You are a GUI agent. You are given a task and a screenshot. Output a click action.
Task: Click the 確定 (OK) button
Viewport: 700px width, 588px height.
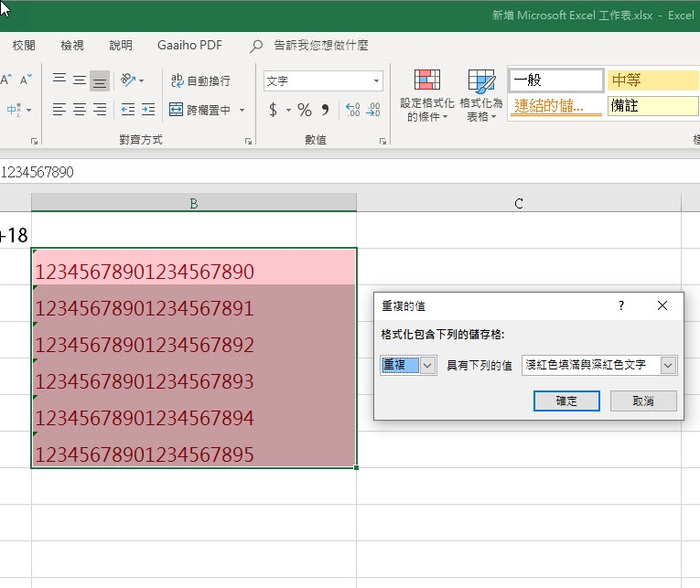coord(566,401)
